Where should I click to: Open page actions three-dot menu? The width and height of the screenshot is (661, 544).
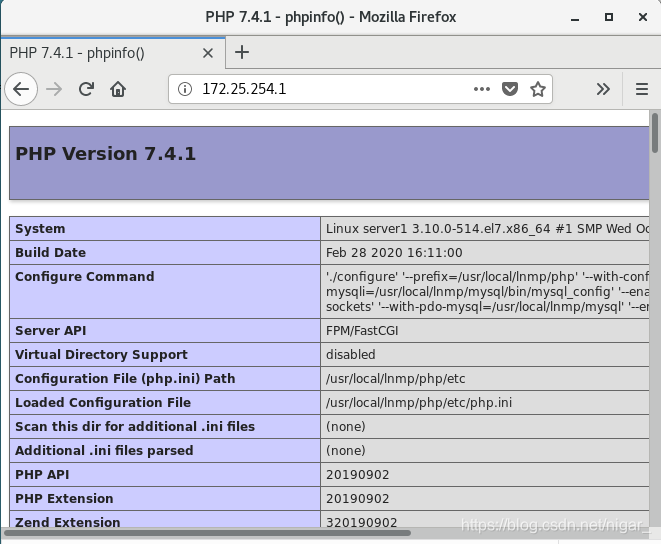(481, 89)
